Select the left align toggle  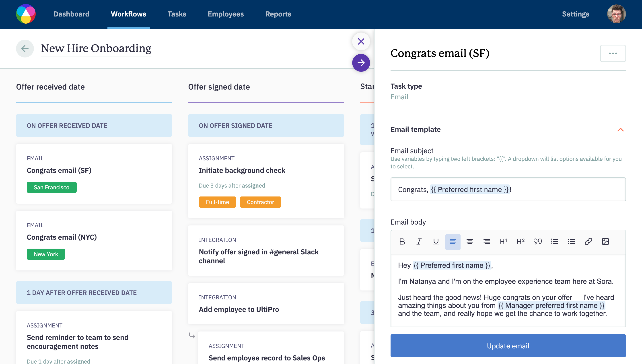[x=453, y=241]
